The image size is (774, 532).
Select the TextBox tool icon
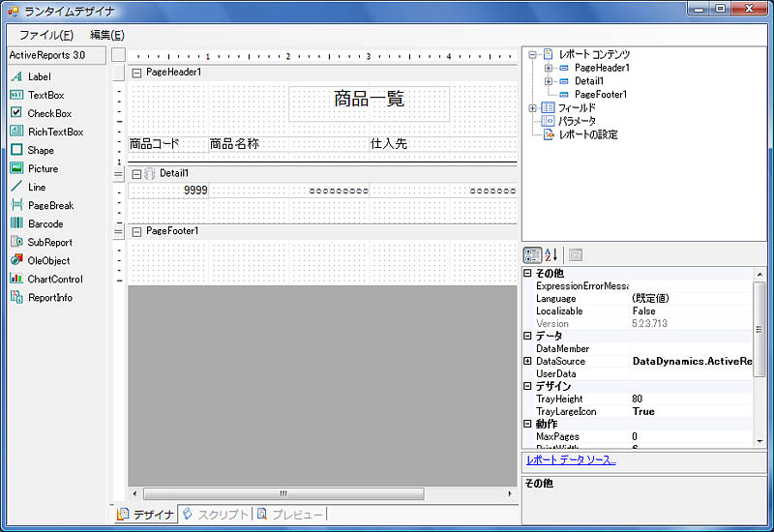[16, 95]
